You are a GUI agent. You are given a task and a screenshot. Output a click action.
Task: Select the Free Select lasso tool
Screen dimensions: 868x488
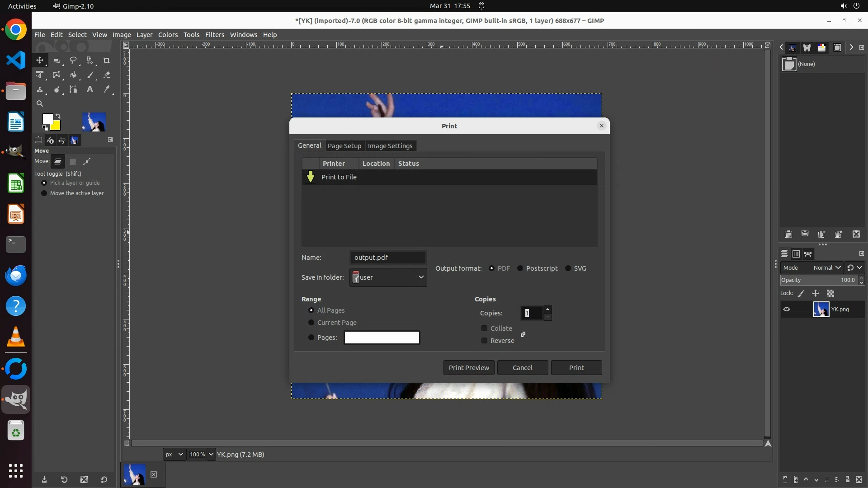(73, 60)
